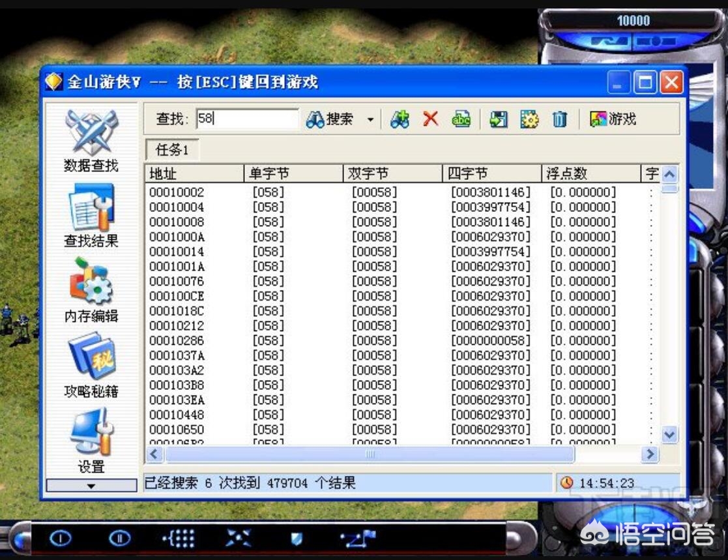Screen dimensions: 728x560
Task: Click the shield guard icon on game bar
Action: [296, 538]
